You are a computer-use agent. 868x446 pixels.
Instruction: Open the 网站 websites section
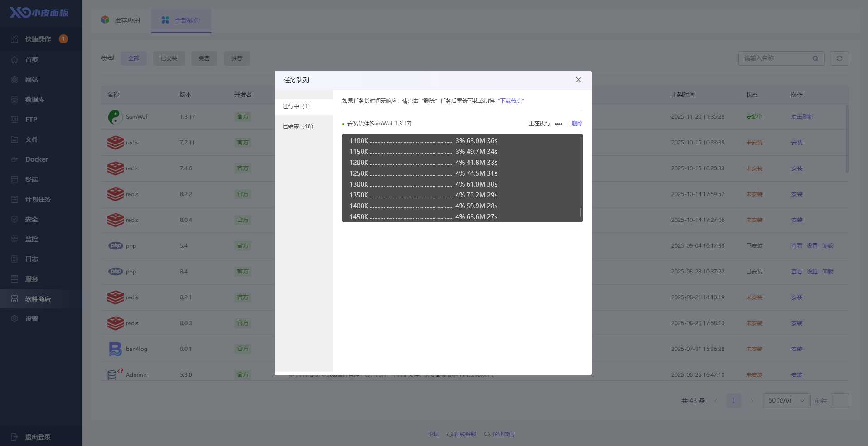point(31,79)
